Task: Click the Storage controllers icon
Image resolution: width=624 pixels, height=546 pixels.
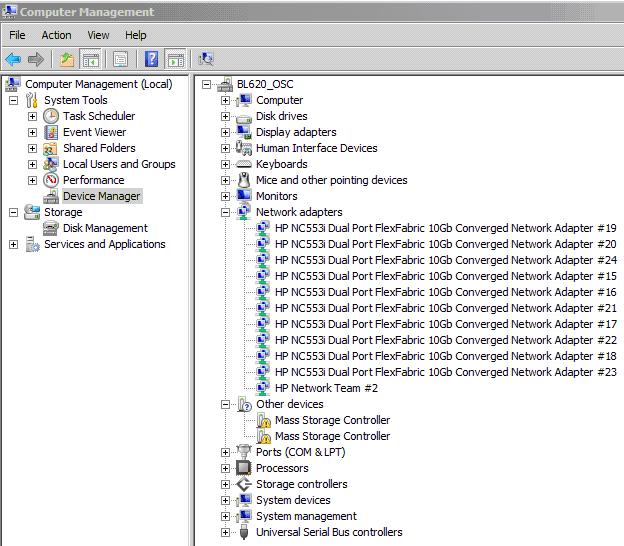Action: (244, 484)
